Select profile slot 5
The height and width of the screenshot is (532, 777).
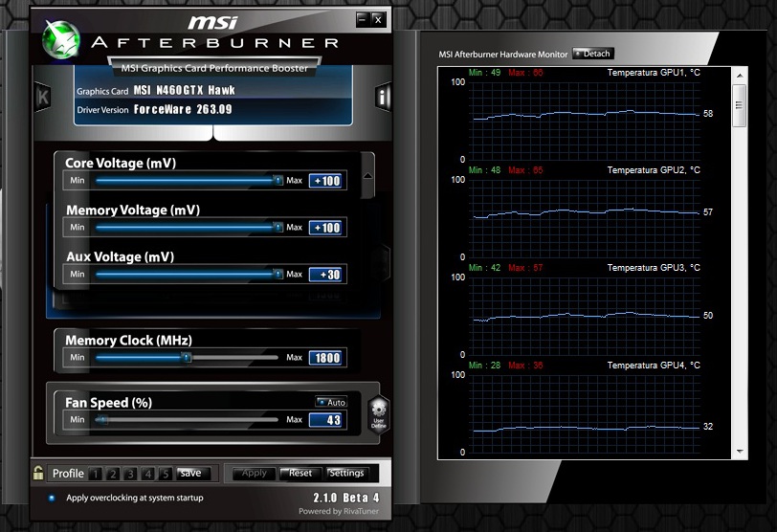coord(166,474)
